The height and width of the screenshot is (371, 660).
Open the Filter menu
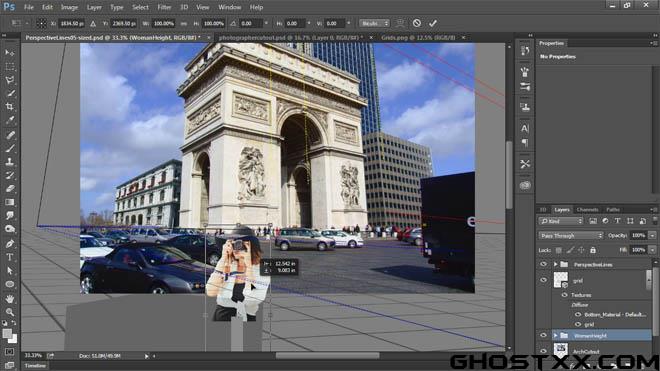tap(164, 7)
